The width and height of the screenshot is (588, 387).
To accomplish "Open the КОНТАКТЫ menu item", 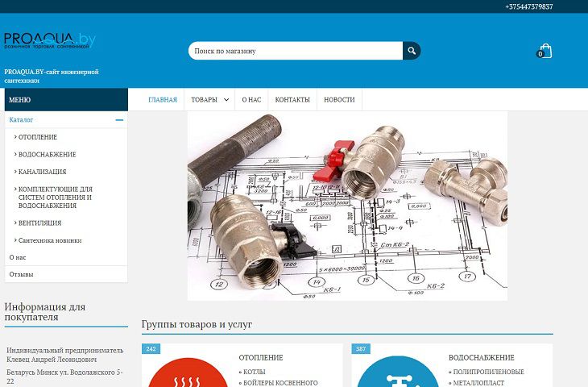I will pyautogui.click(x=292, y=100).
